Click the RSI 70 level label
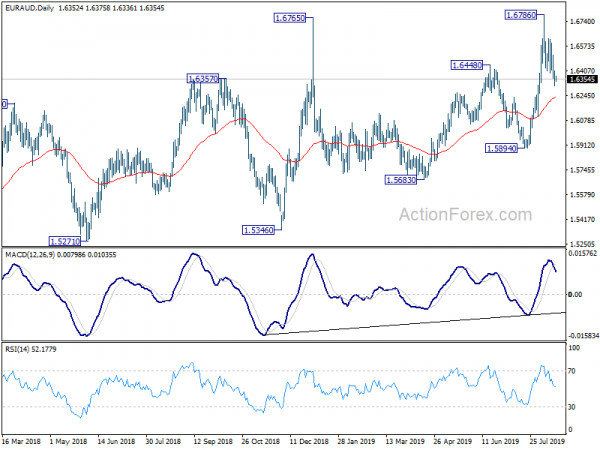Screen dimensions: 600x450 (572, 371)
